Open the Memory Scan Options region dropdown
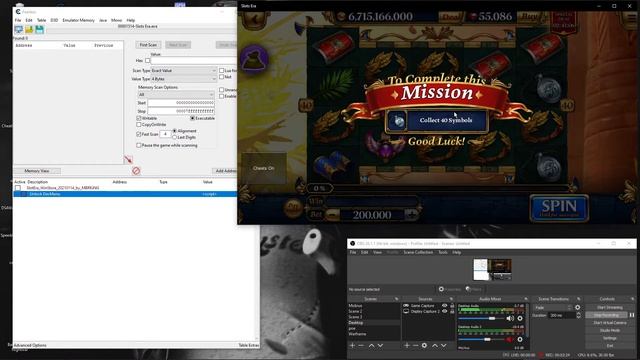This screenshot has height=360, width=640. [x=176, y=95]
